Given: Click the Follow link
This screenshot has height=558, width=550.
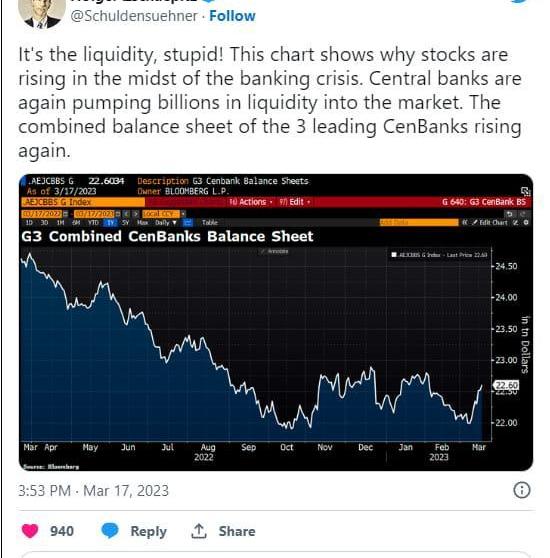Looking at the screenshot, I should pyautogui.click(x=232, y=16).
